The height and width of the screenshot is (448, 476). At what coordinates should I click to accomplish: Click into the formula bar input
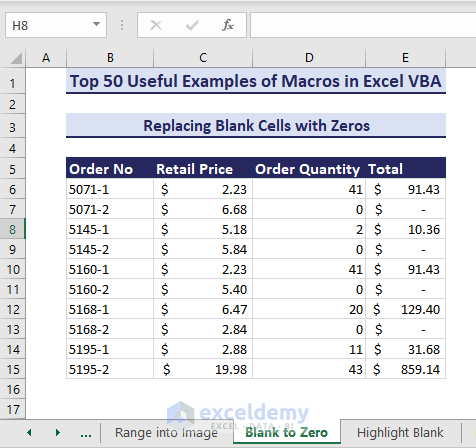pos(363,25)
